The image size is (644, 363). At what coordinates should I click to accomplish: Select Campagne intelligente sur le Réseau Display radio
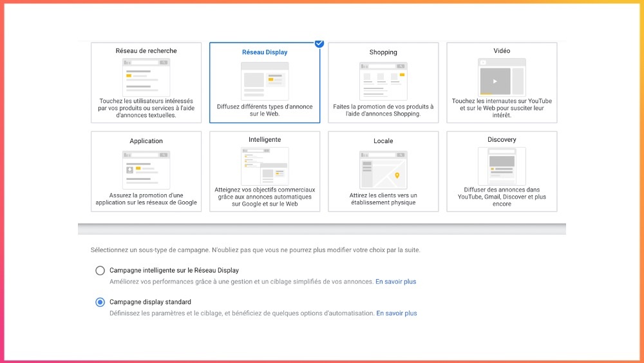pos(100,271)
